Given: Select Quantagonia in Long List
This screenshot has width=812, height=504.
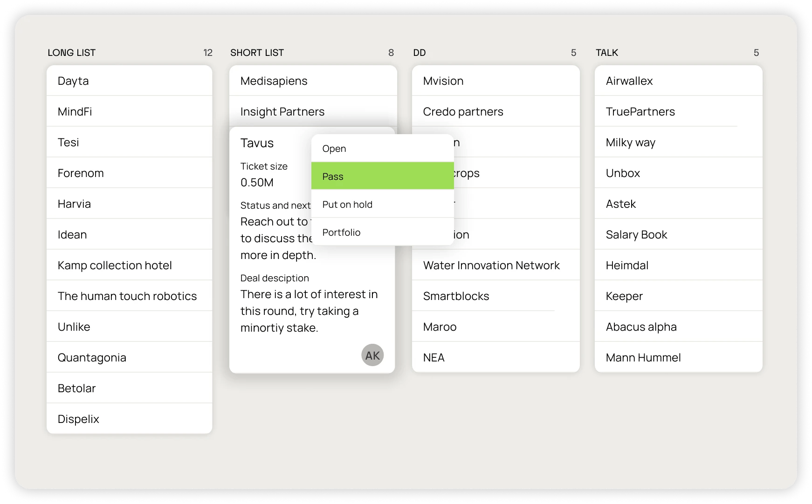Looking at the screenshot, I should pos(130,357).
